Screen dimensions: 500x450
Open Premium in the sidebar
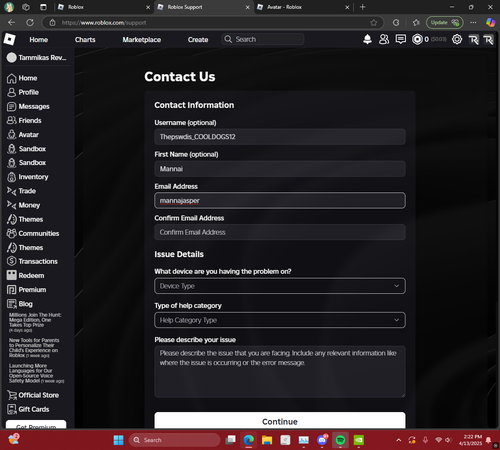click(26, 290)
